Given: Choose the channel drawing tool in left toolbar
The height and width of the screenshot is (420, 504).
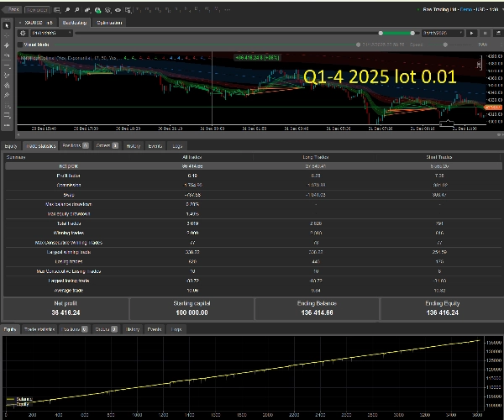Looking at the screenshot, I should point(7,85).
